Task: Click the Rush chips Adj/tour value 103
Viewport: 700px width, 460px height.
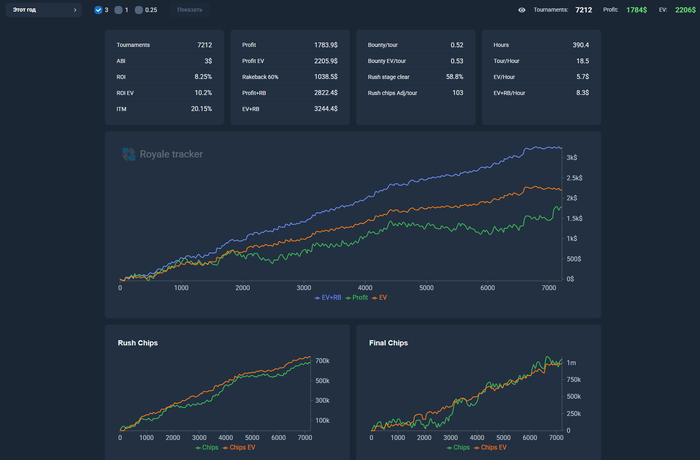Action: (458, 93)
